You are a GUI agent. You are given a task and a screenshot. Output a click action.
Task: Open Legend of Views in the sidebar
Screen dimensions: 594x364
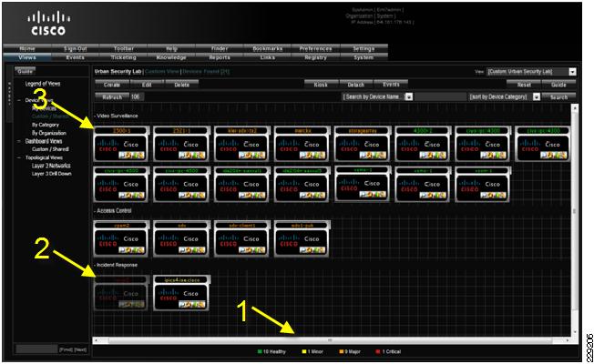tap(43, 84)
